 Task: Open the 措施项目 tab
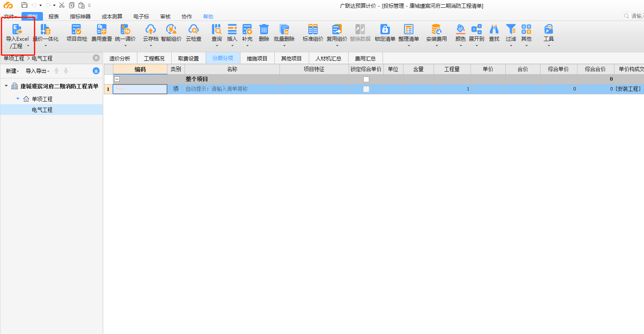[x=257, y=58]
